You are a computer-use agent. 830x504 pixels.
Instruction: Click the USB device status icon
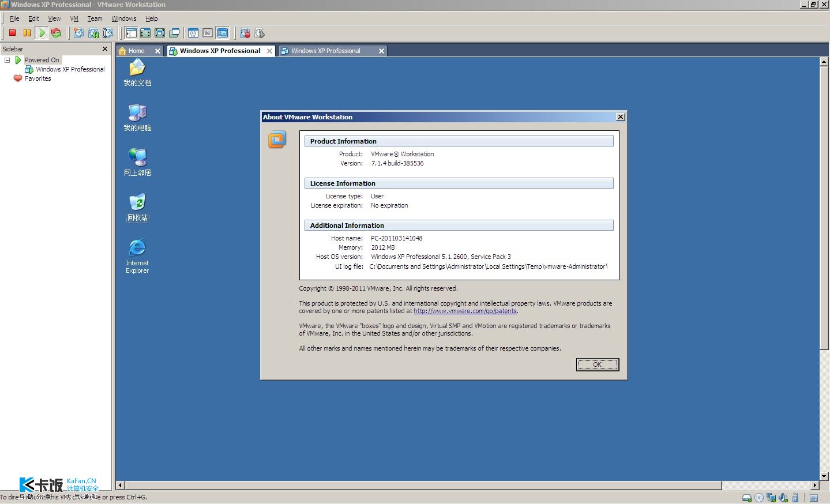(795, 498)
